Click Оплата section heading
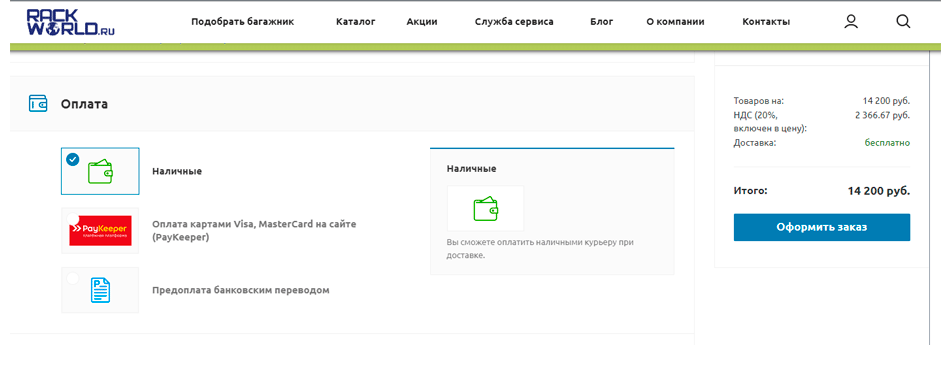Viewport: 950px width, 380px height. coord(84,104)
